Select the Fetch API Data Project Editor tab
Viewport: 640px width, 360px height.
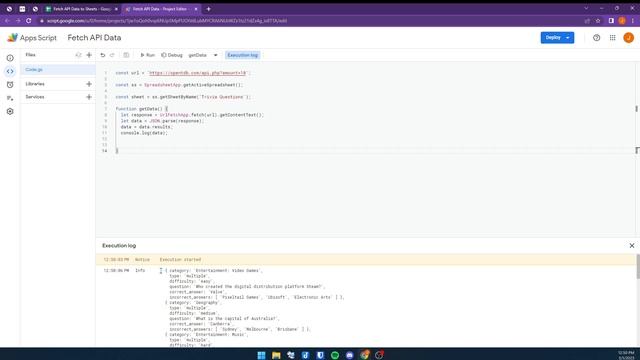(x=160, y=9)
